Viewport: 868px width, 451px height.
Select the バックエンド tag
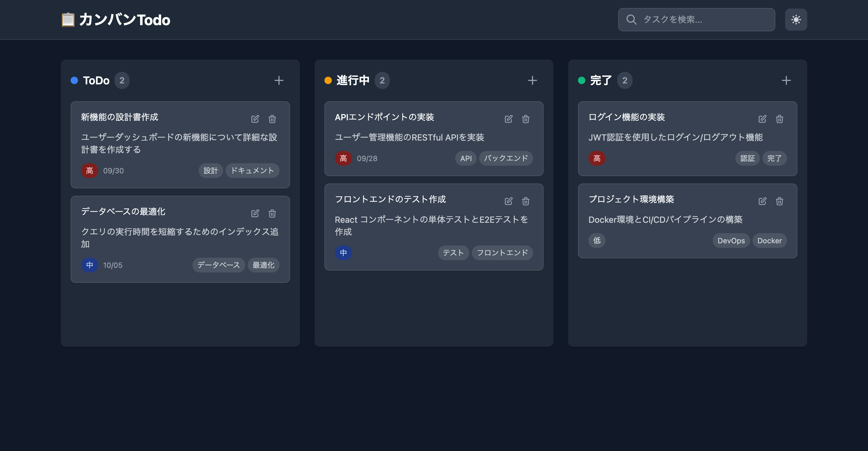pyautogui.click(x=506, y=158)
